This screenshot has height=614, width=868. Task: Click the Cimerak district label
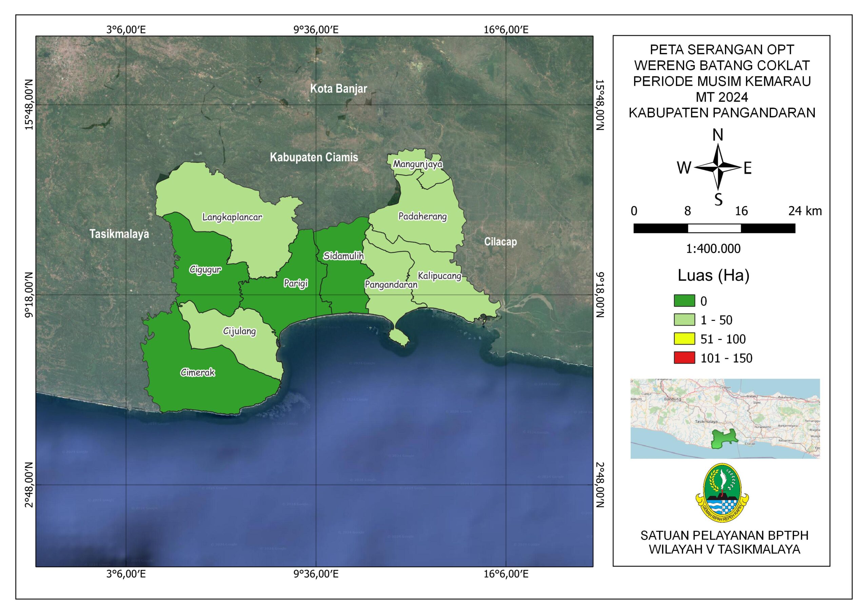tap(198, 372)
